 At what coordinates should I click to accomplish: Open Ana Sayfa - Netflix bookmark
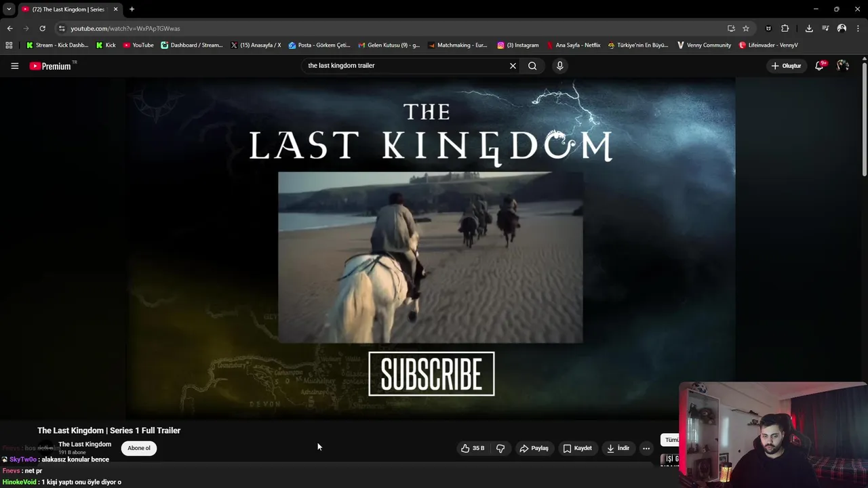573,45
